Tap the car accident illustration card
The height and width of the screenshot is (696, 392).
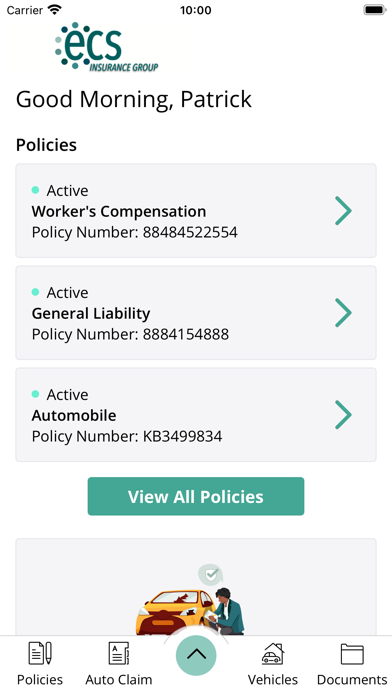pyautogui.click(x=196, y=587)
